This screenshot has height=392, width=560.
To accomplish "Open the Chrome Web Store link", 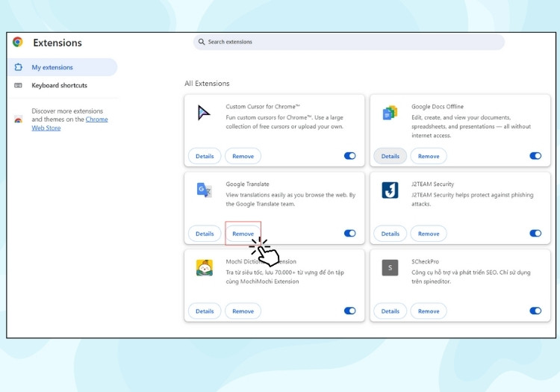I will [69, 123].
